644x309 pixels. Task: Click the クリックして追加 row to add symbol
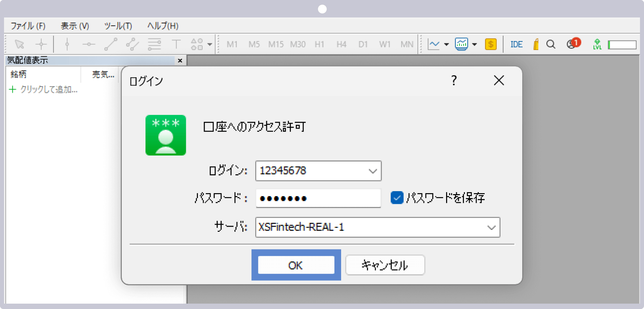(44, 89)
